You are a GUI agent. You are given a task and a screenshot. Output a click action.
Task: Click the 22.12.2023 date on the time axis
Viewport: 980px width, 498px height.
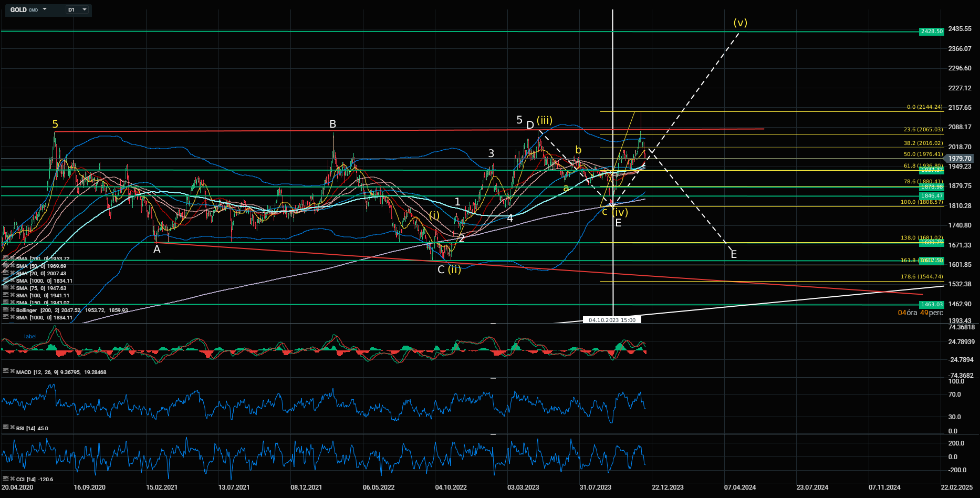(x=668, y=487)
